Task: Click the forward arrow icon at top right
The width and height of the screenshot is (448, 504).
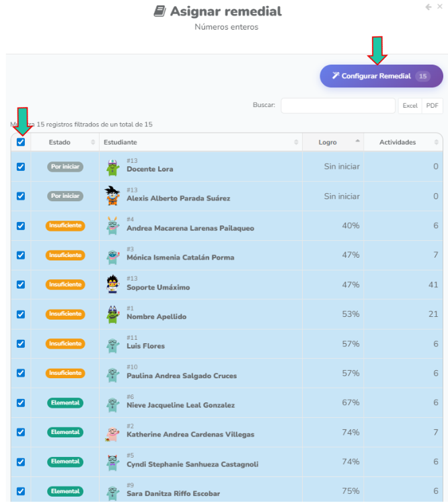Action: tap(439, 7)
